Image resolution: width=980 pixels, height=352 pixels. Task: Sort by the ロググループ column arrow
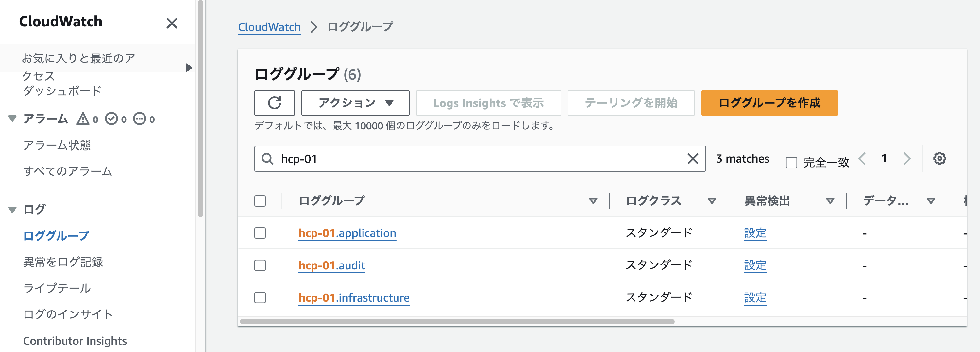(x=593, y=201)
